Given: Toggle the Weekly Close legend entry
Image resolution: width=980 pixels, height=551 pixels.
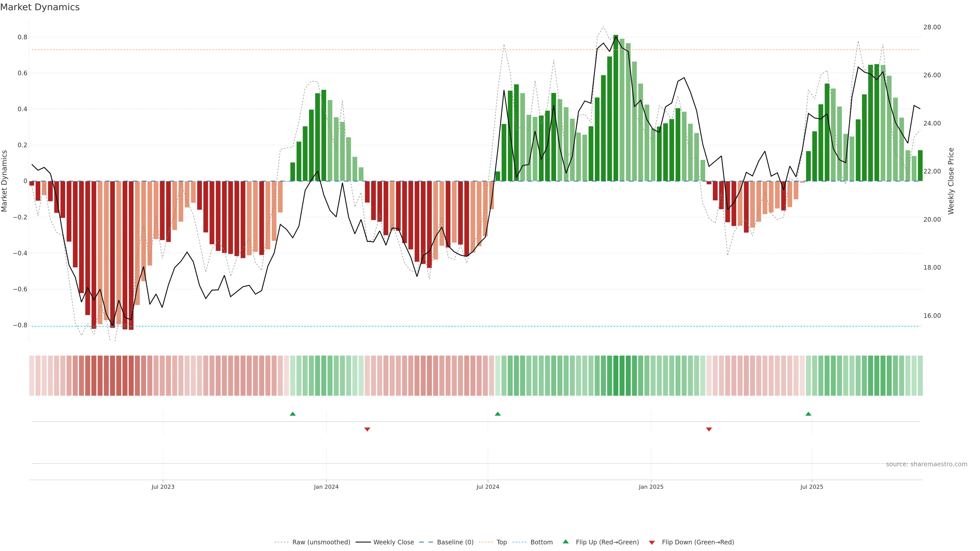Looking at the screenshot, I should 393,542.
